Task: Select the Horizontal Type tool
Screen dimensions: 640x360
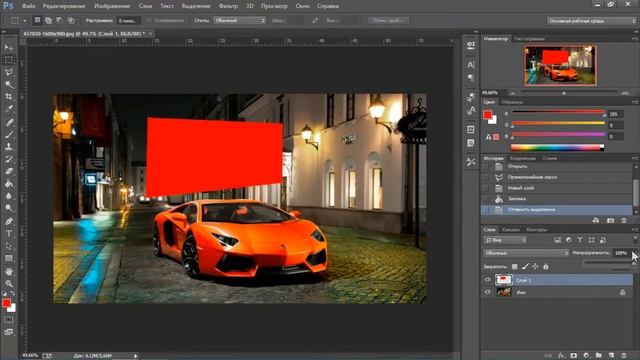Action: [9, 233]
